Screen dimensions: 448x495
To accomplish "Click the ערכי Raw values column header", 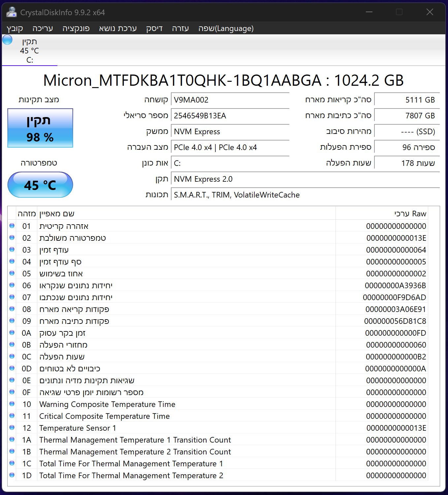I will (x=382, y=214).
